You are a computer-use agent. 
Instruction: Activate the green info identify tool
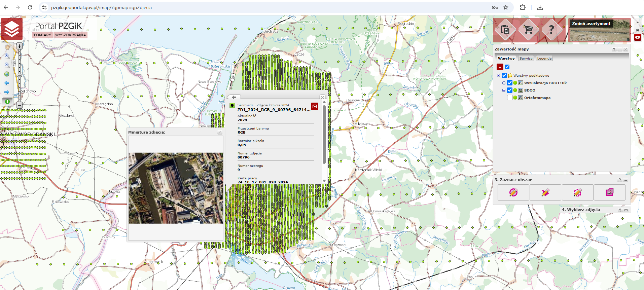click(x=7, y=101)
